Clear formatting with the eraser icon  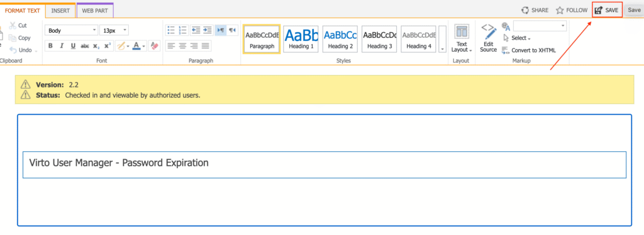click(x=155, y=46)
